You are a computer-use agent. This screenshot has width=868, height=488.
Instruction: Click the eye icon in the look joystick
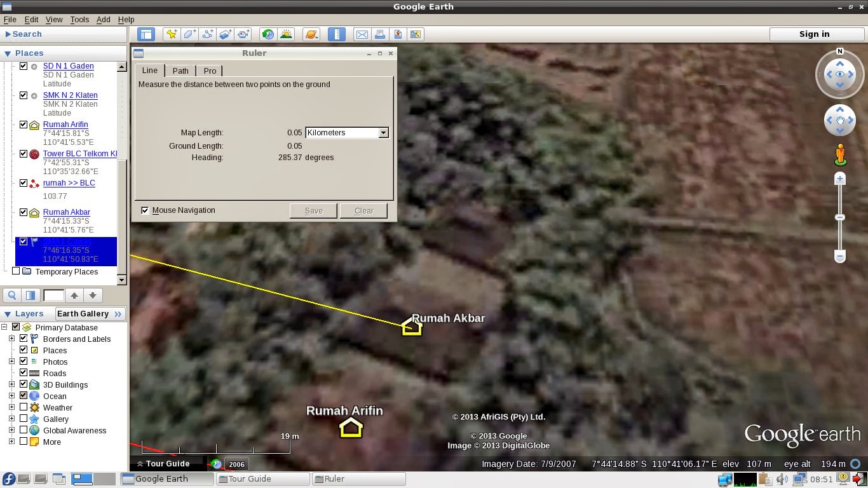(840, 74)
